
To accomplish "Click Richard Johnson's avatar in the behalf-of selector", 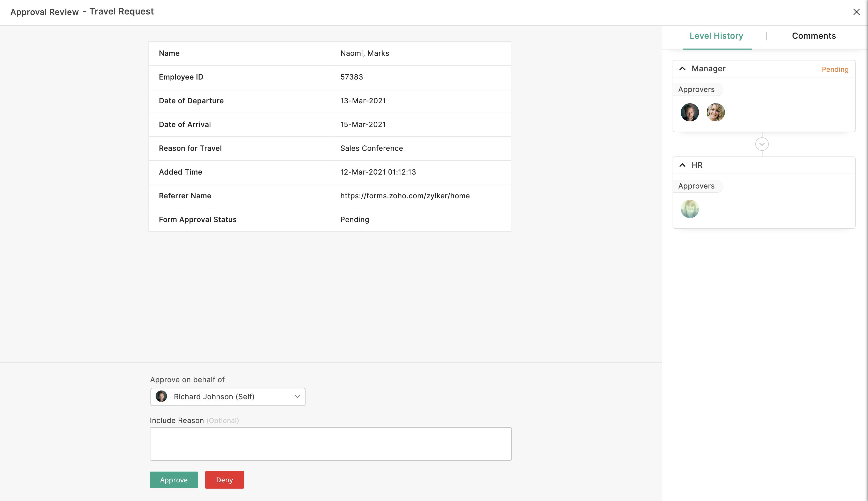I will tap(162, 396).
